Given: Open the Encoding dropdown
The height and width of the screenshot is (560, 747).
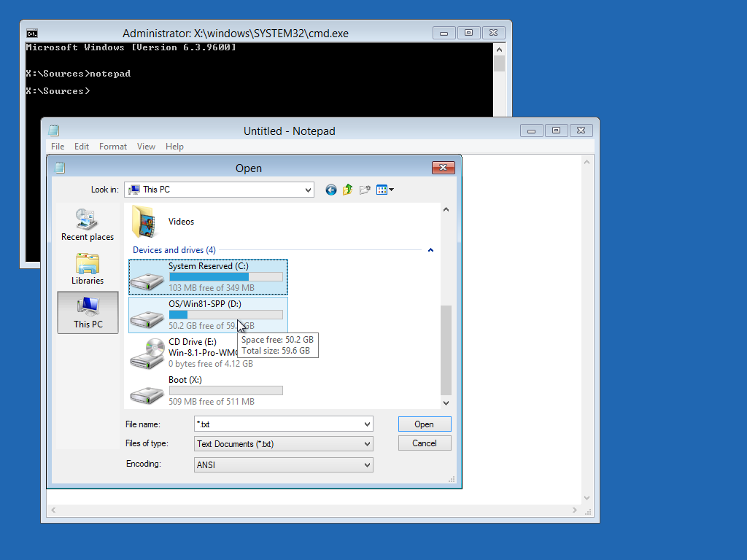Looking at the screenshot, I should coord(284,464).
